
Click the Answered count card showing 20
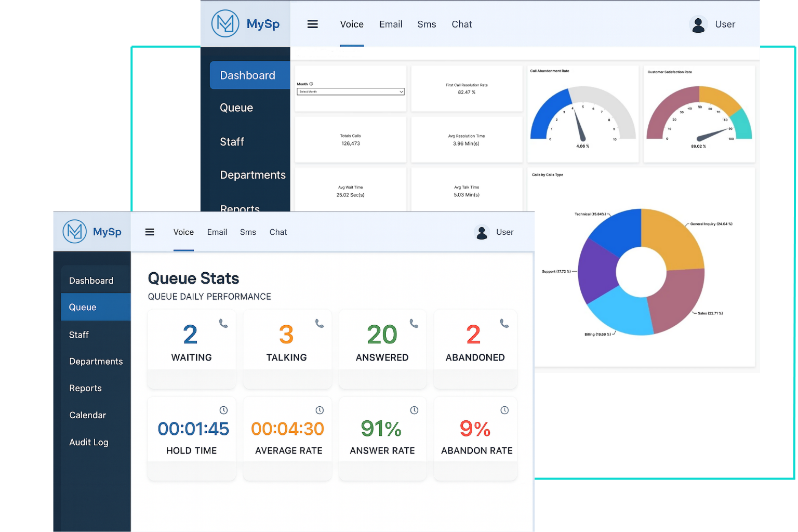click(382, 343)
